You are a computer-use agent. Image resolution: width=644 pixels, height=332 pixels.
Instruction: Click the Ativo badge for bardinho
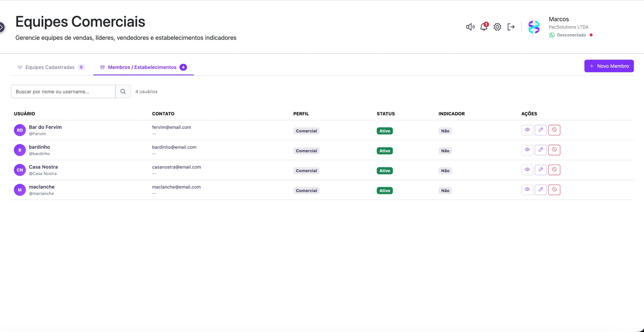385,151
